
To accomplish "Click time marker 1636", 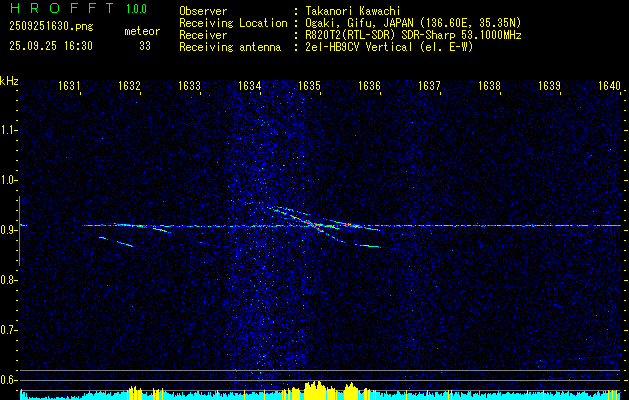I will 369,85.
